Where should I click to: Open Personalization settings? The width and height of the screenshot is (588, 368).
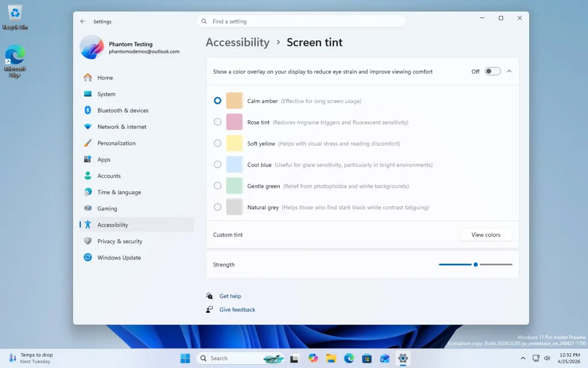(116, 143)
